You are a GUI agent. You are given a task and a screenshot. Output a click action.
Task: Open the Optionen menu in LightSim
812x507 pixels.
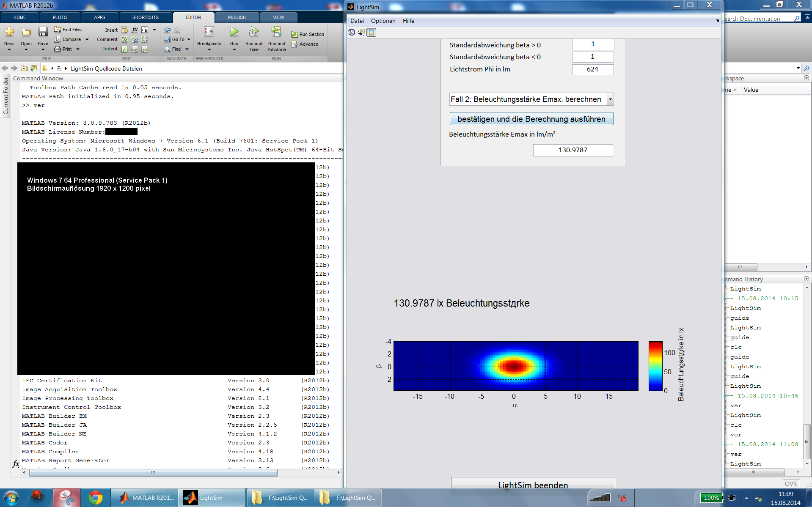383,21
